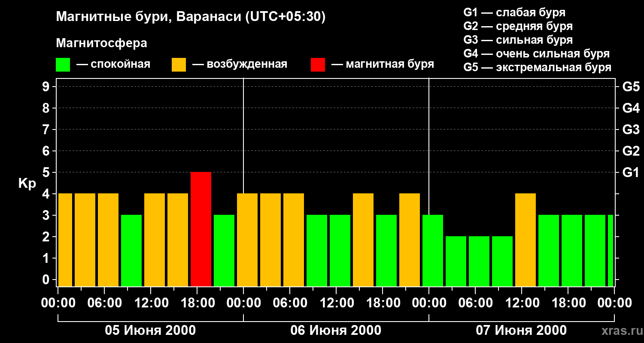Click 18:00 time label of 05 Июня
The width and height of the screenshot is (644, 343).
[197, 303]
